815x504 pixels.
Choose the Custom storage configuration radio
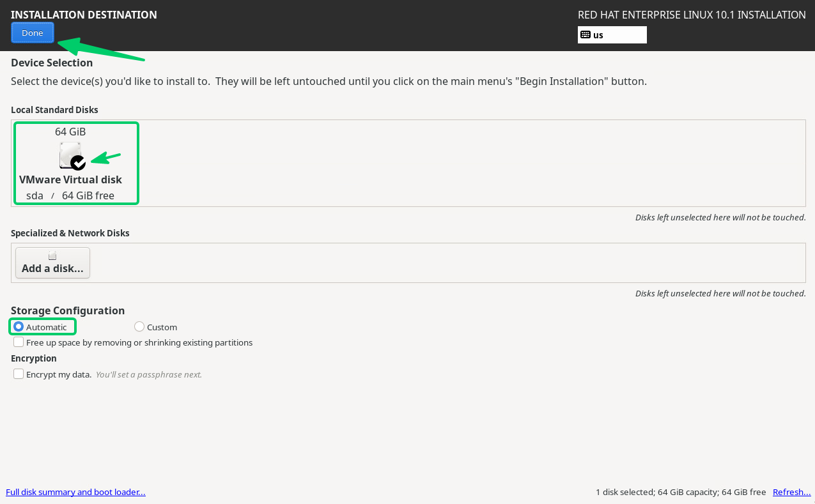[x=139, y=326]
